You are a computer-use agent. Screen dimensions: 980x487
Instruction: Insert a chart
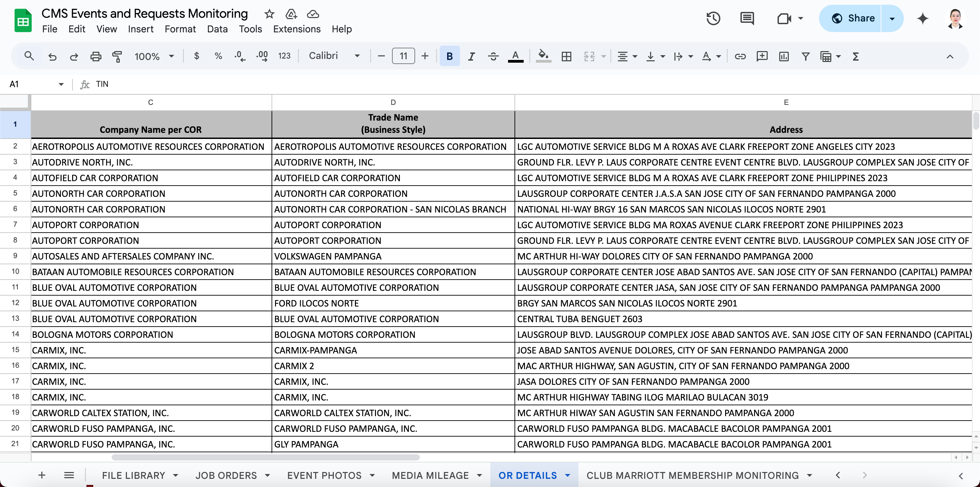(x=784, y=56)
